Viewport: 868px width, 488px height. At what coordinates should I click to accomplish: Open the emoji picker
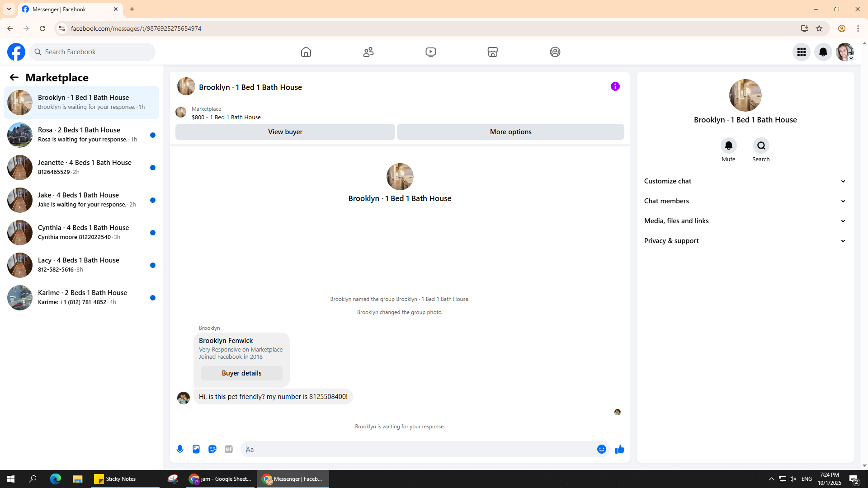tap(602, 449)
